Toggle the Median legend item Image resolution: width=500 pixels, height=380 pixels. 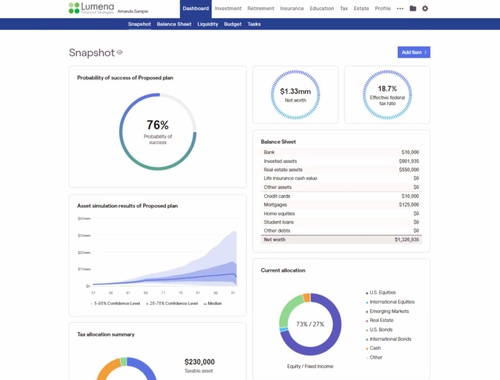[x=213, y=303]
